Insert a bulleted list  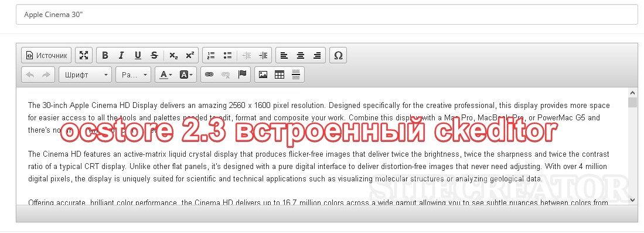tap(227, 55)
